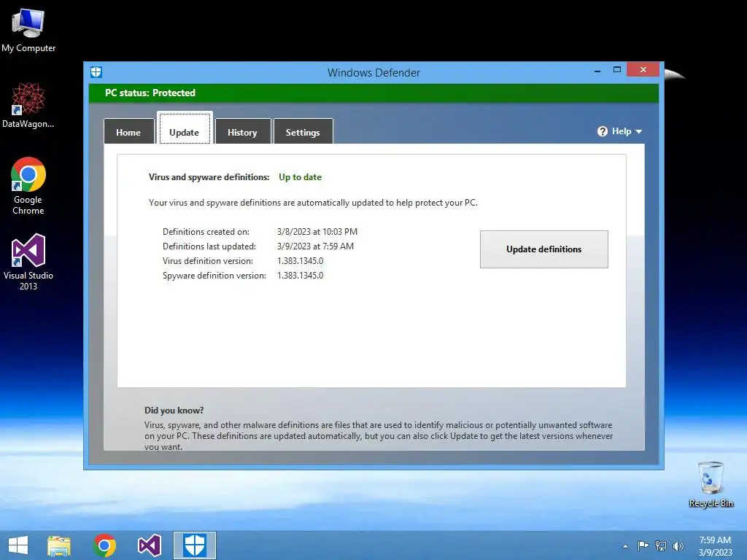Open the Recycle Bin on the desktop
This screenshot has width=747, height=560.
coord(711,484)
